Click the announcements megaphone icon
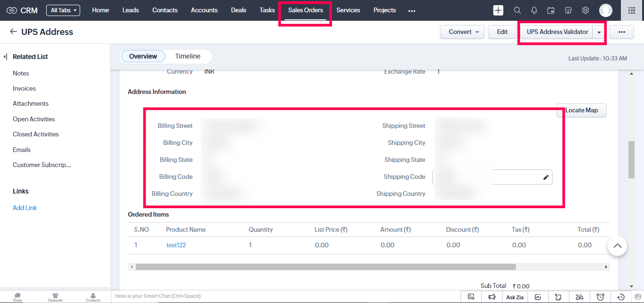644x303 pixels. tap(492, 297)
